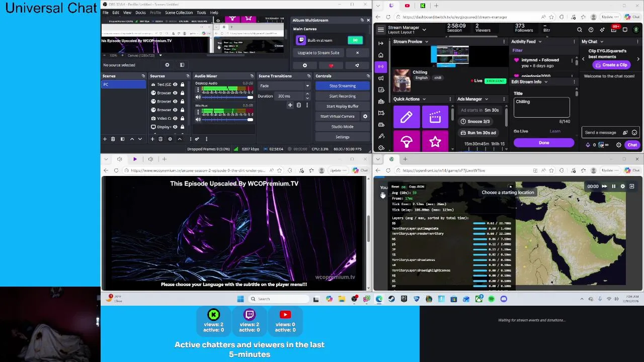
Task: Expand the Ads Manager panel dropdown
Action: click(x=487, y=99)
